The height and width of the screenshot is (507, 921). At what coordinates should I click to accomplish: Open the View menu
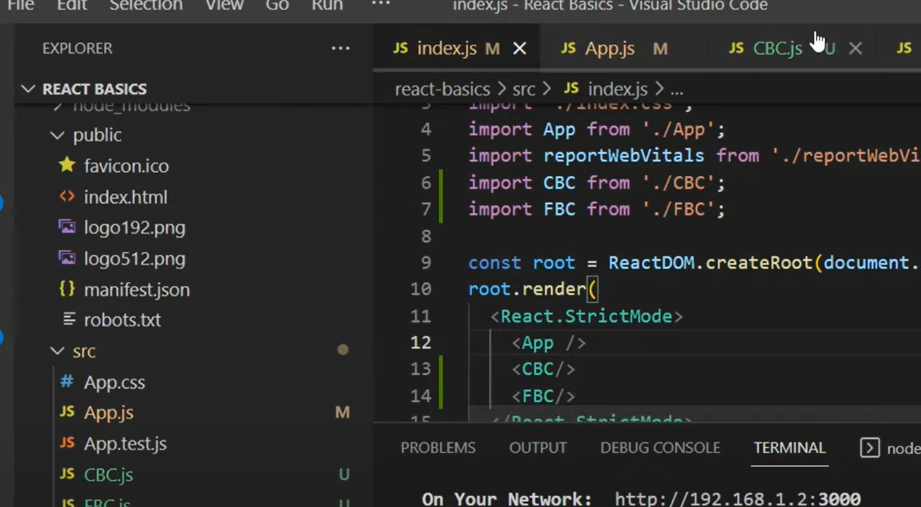coord(224,6)
